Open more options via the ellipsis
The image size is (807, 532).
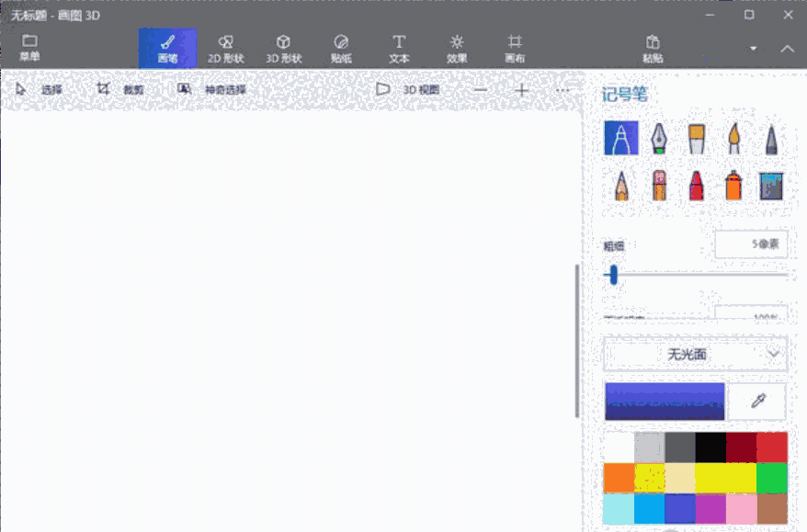pyautogui.click(x=563, y=89)
